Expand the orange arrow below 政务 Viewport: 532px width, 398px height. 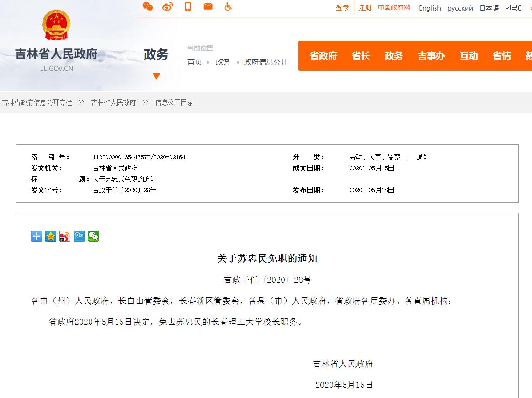(156, 76)
